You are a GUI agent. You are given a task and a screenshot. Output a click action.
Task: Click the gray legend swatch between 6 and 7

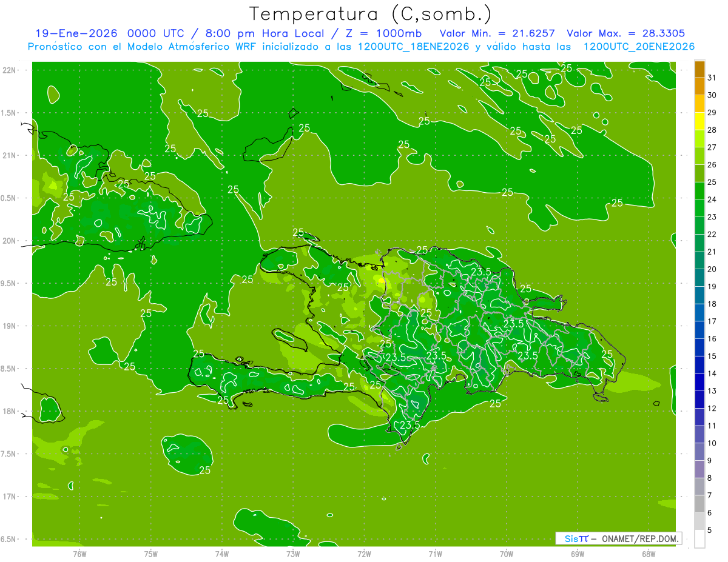click(699, 504)
